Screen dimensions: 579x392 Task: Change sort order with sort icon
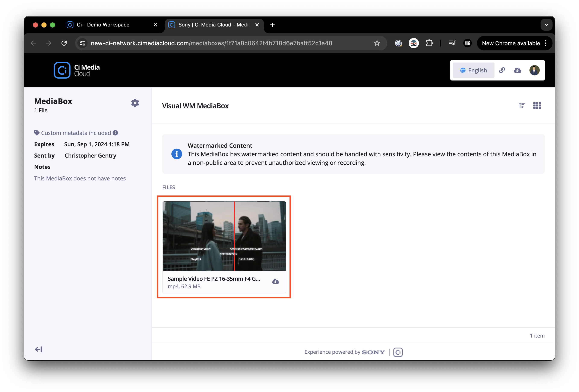(522, 106)
